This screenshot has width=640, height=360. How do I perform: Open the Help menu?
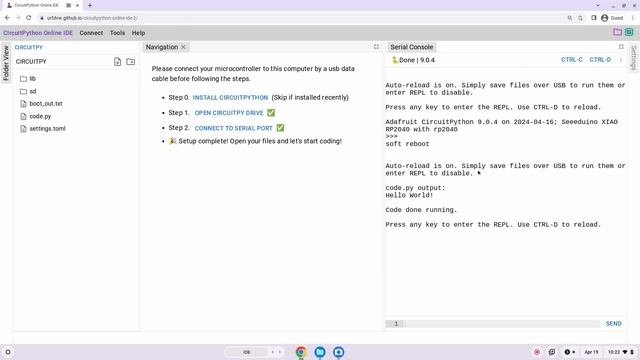click(138, 33)
